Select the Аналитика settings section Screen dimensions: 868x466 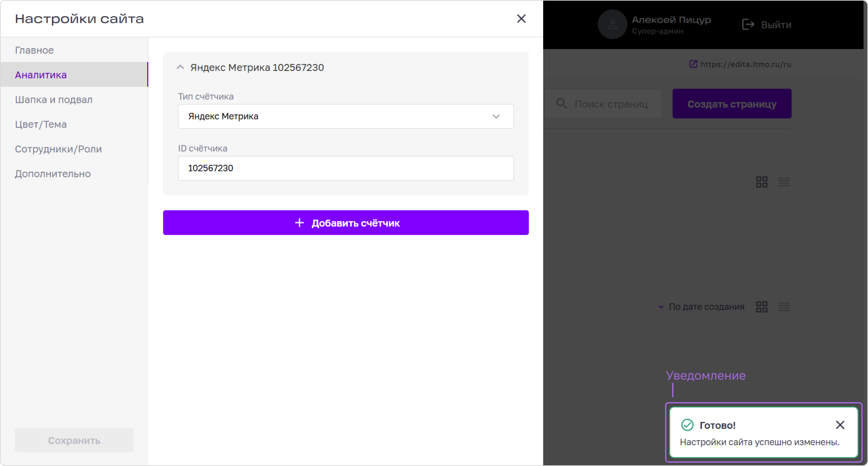coord(74,74)
